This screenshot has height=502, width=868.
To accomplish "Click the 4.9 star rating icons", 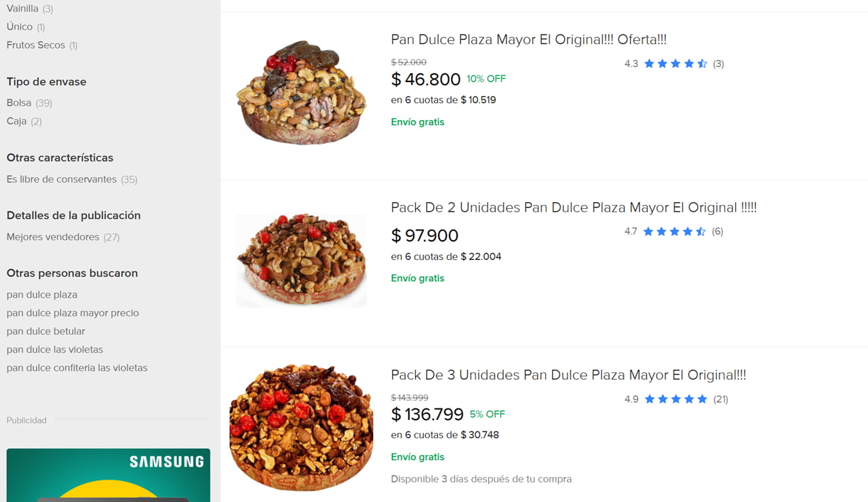I will 675,399.
